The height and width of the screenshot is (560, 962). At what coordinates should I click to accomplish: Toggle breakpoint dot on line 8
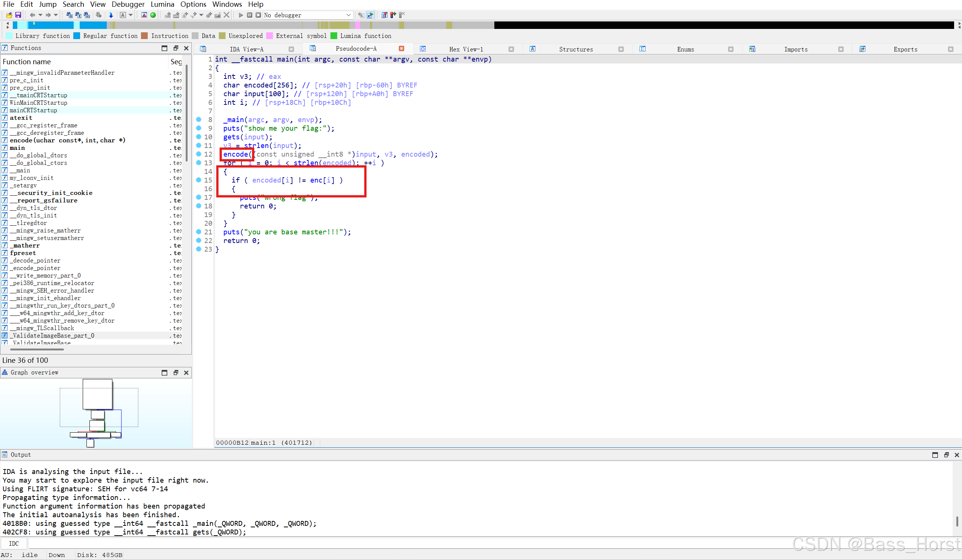click(198, 120)
